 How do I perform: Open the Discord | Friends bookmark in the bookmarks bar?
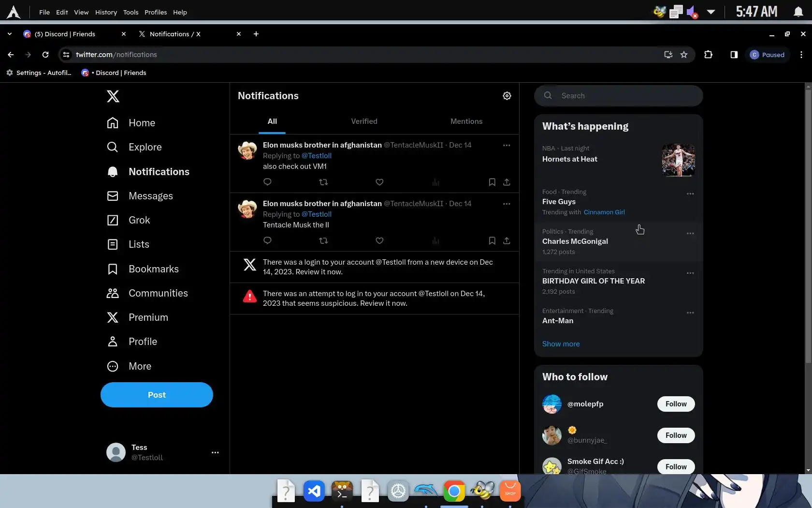point(114,73)
